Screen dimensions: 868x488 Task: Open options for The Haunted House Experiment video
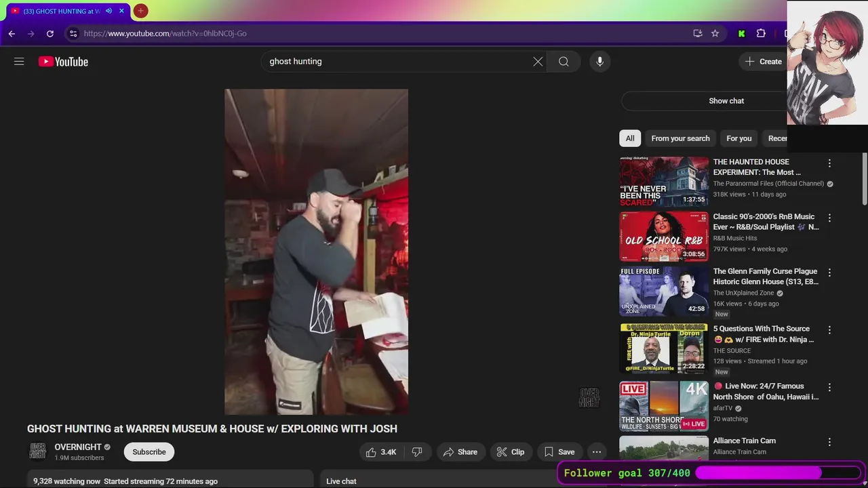829,163
